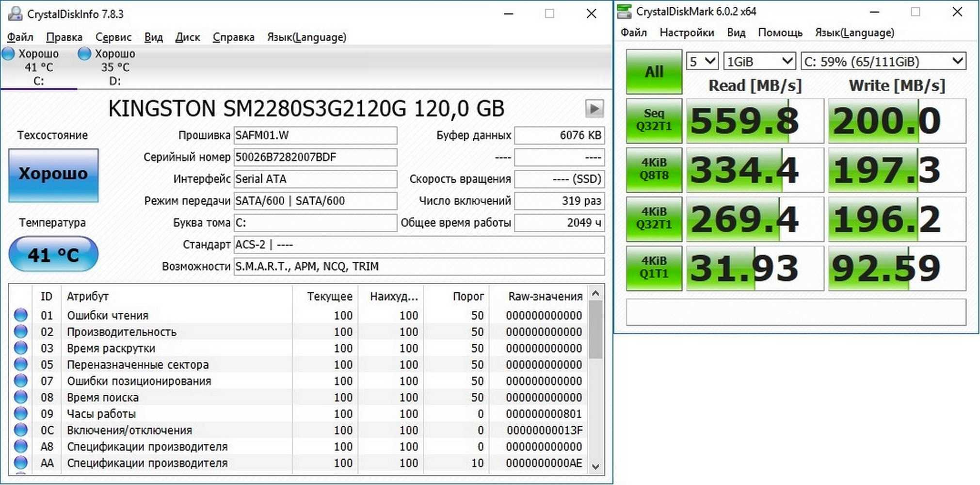This screenshot has width=980, height=485.
Task: Click Стандарт field ACS-2
Action: (419, 244)
